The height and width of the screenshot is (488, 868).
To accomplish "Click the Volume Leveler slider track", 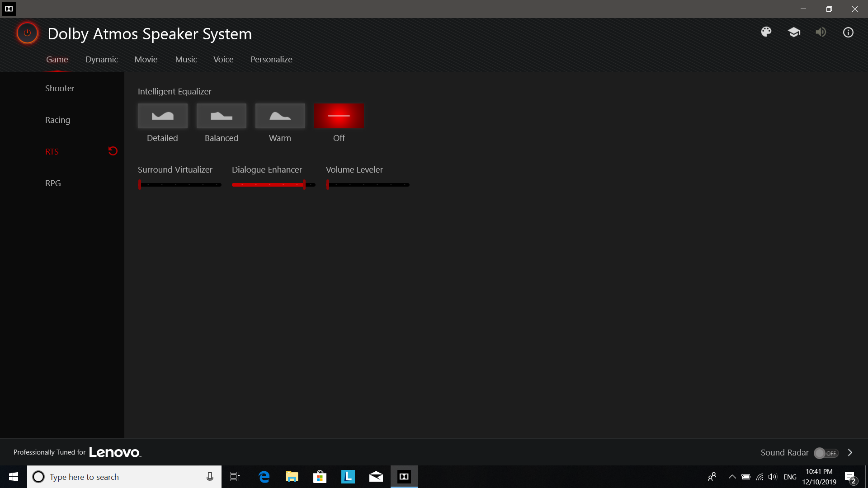I will 368,184.
